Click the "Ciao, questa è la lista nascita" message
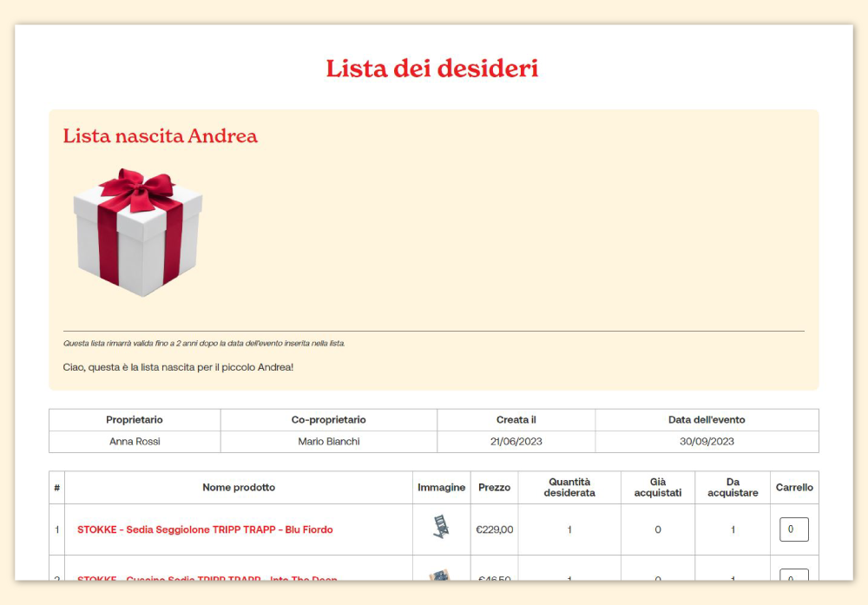Screen dimensions: 868x605 coord(178,367)
